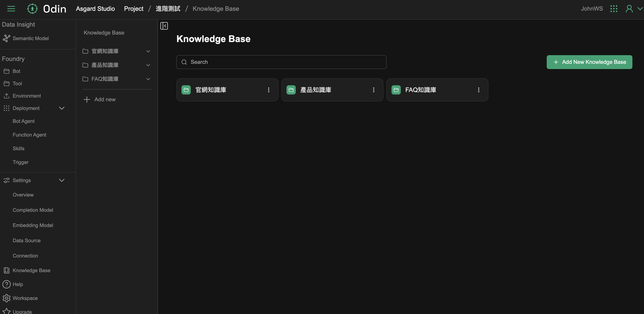Expand 官網知識庫 folder in tree
Viewport: 644px width, 314px height.
(x=148, y=51)
